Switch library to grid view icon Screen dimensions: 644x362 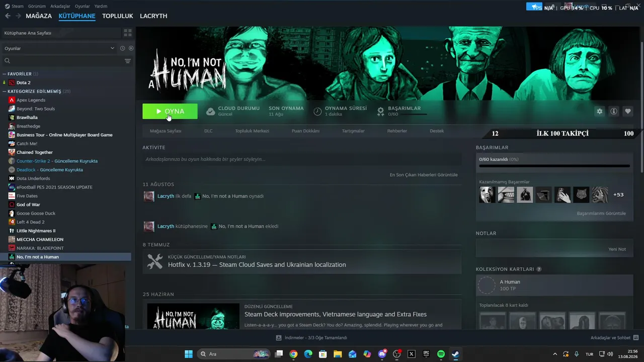128,33
